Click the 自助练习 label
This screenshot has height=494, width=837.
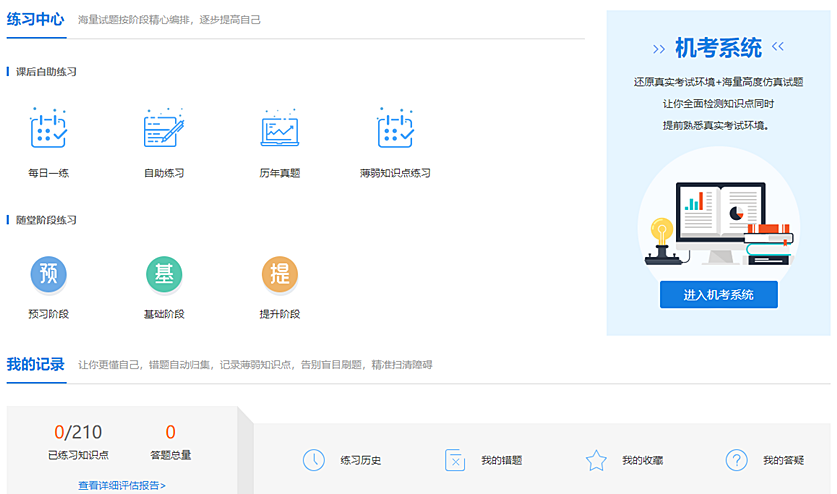pyautogui.click(x=164, y=173)
